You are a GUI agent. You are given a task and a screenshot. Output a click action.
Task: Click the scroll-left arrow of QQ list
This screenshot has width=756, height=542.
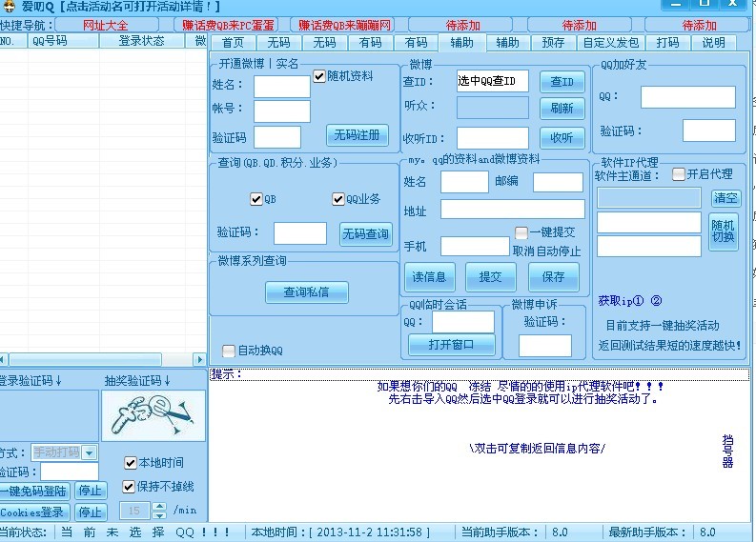tap(3, 359)
